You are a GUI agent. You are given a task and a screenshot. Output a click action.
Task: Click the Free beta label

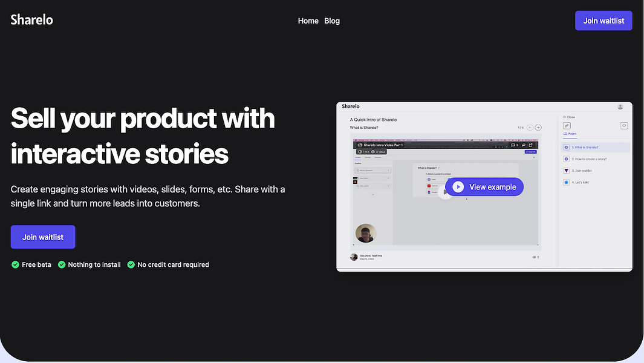pyautogui.click(x=36, y=265)
